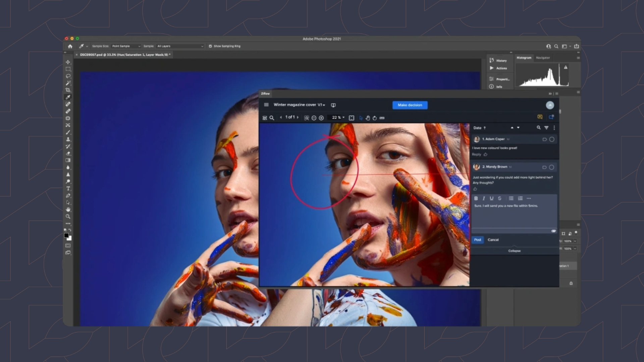This screenshot has height=362, width=644.
Task: Open Ziflow compare versions icon
Action: (x=333, y=105)
